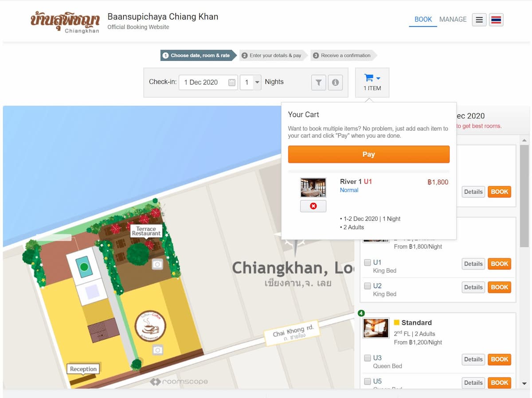View Details for room U5
Screen dimensions: 532x398
pyautogui.click(x=473, y=382)
